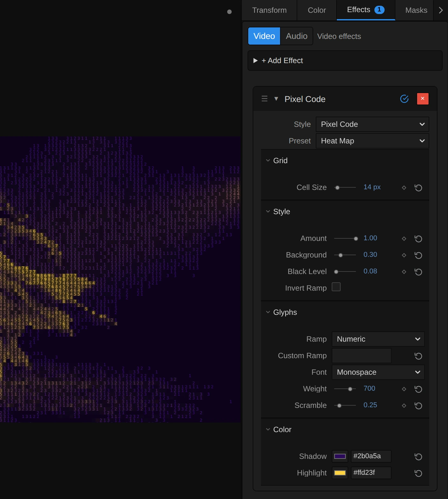Open the Transform tab
The image size is (448, 499).
tap(269, 10)
